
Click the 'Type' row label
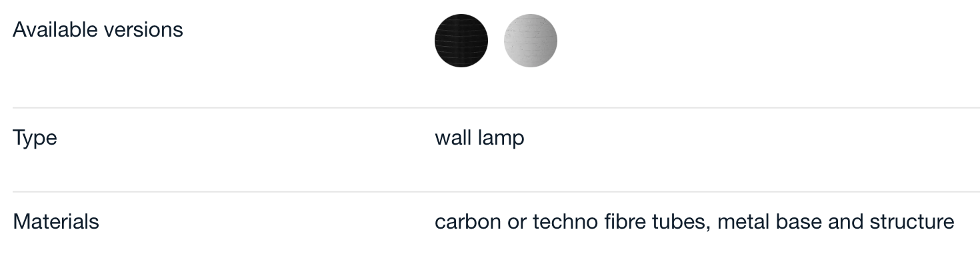pyautogui.click(x=35, y=139)
